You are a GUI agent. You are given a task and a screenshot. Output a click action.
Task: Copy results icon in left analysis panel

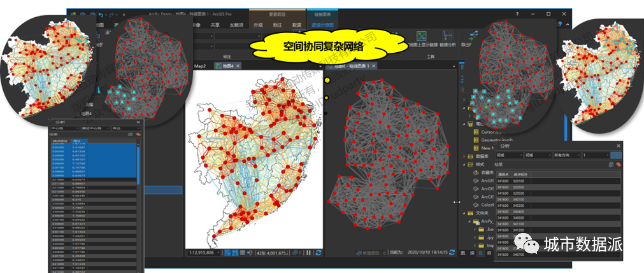coord(131,134)
